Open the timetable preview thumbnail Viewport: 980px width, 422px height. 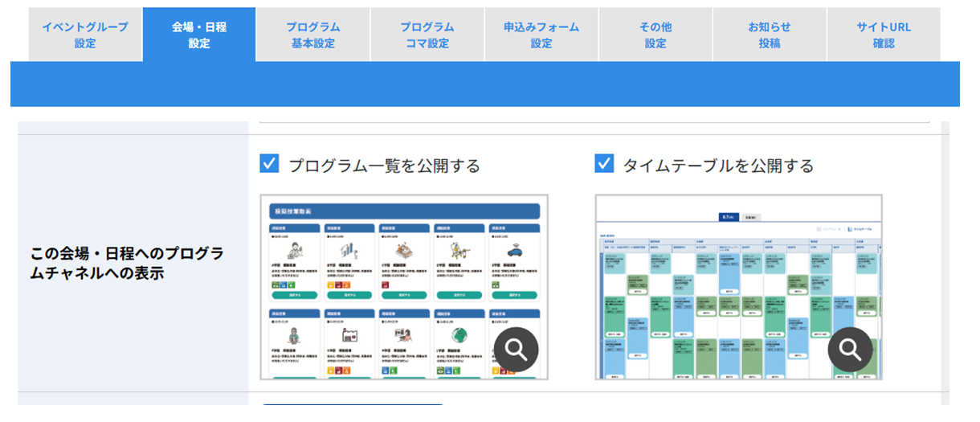tap(739, 287)
